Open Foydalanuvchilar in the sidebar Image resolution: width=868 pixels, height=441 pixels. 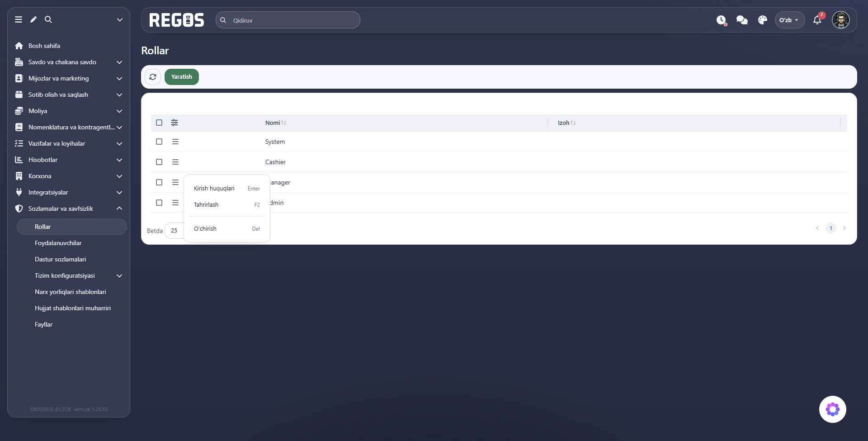(58, 243)
